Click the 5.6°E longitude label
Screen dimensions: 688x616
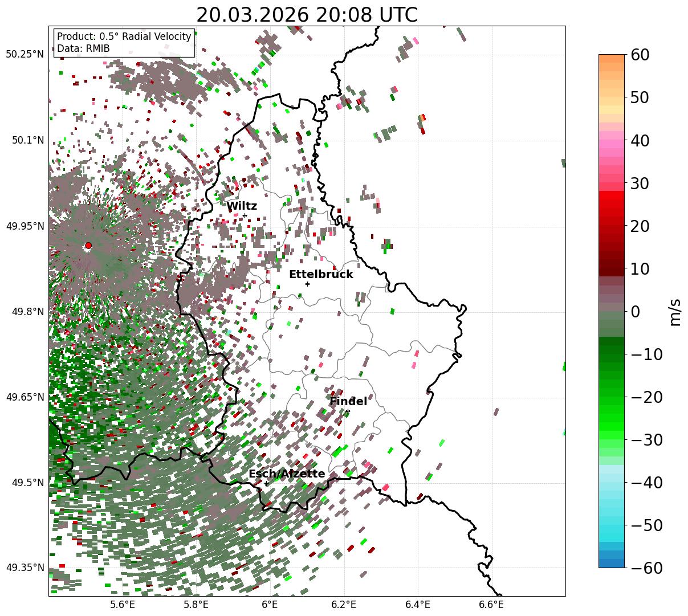click(123, 605)
